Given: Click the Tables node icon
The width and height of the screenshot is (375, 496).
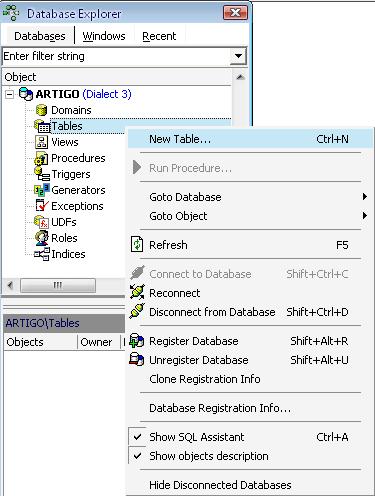Looking at the screenshot, I should [42, 126].
